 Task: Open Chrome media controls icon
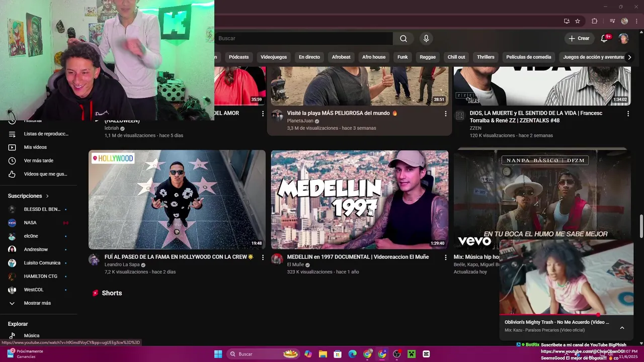click(x=612, y=21)
